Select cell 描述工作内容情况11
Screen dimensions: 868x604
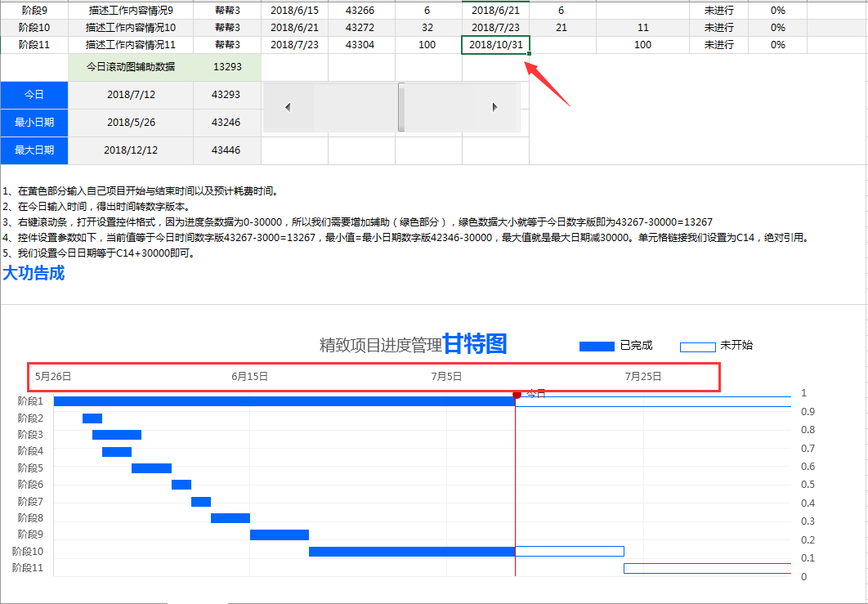[x=131, y=45]
